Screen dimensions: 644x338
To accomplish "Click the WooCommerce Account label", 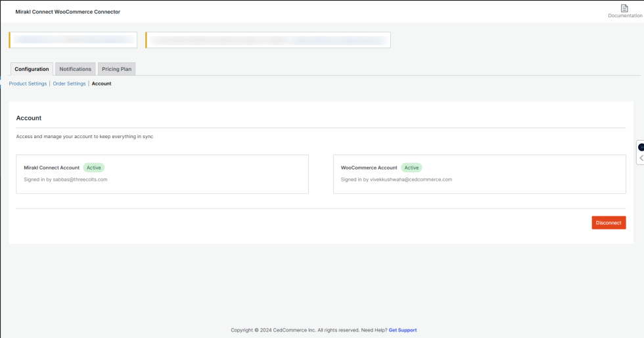I will [x=369, y=168].
